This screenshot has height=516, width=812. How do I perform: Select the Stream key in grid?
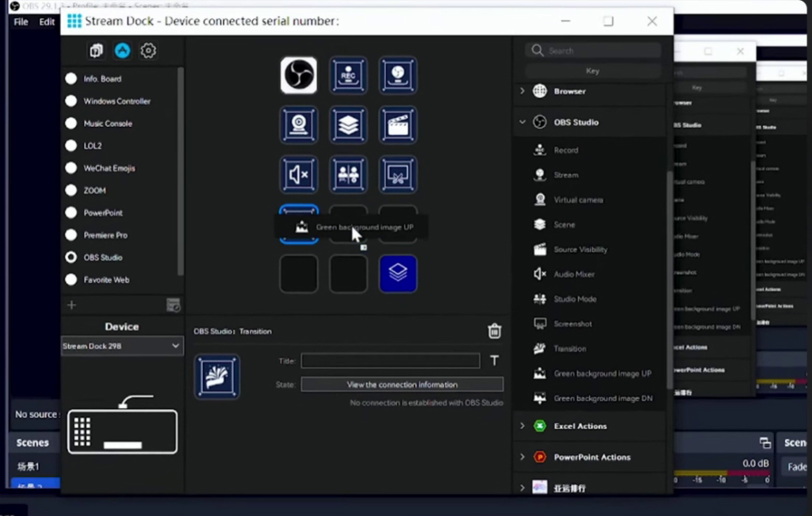[x=398, y=75]
